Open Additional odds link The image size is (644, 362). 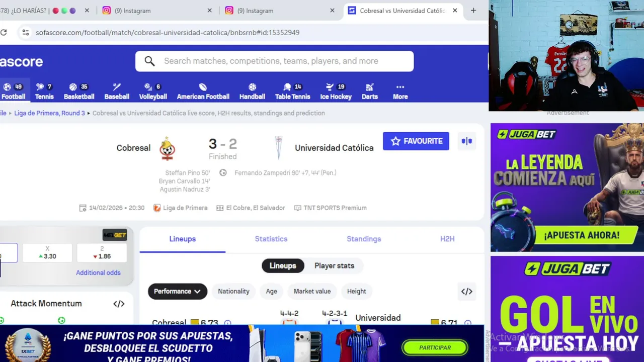(98, 273)
